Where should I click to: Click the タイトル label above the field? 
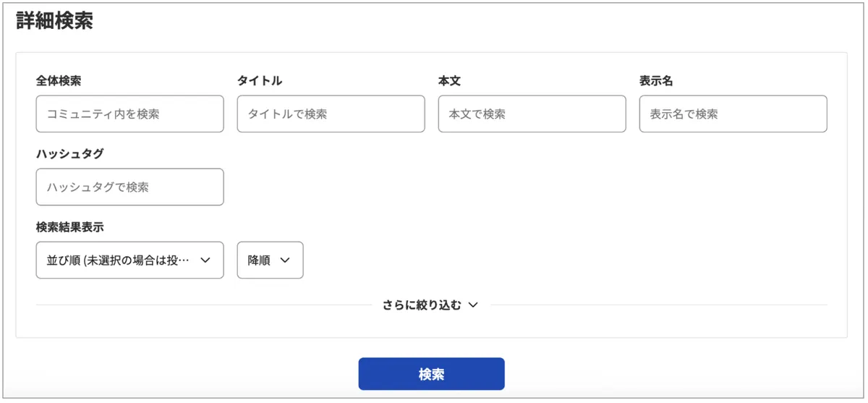coord(260,81)
